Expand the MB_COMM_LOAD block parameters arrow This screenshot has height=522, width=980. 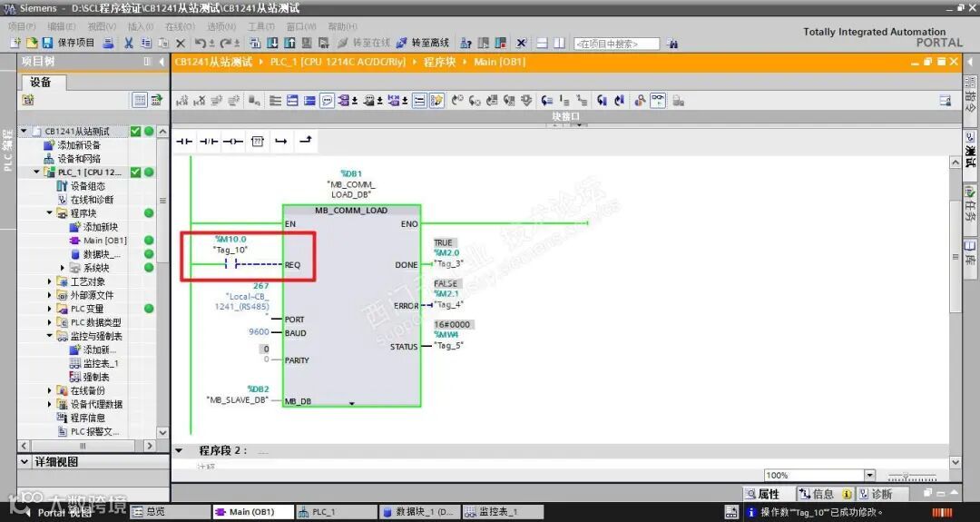[x=351, y=403]
